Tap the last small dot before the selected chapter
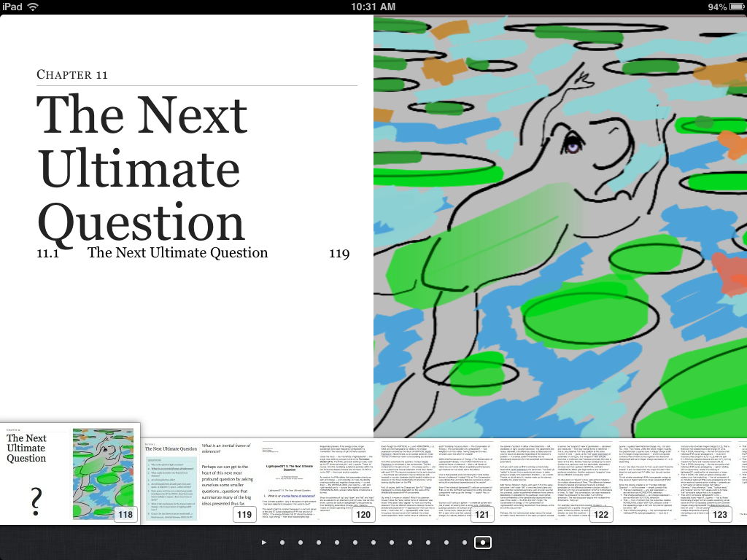The image size is (747, 560). pyautogui.click(x=465, y=542)
